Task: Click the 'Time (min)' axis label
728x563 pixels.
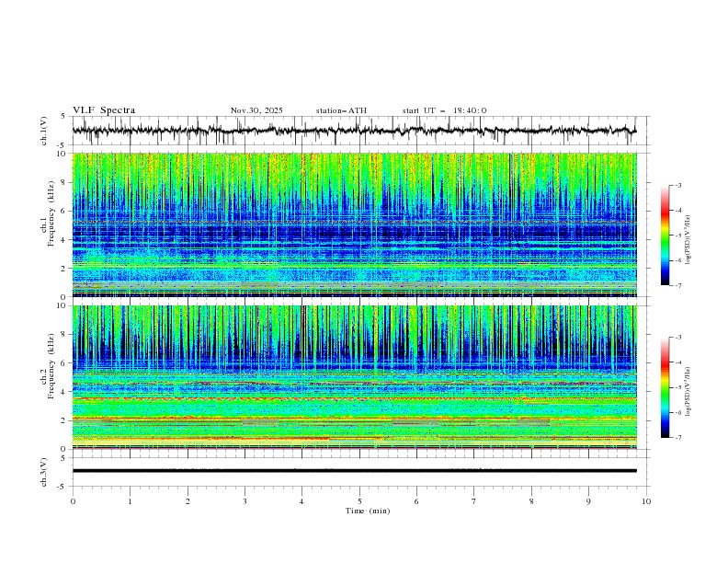Action: 368,511
